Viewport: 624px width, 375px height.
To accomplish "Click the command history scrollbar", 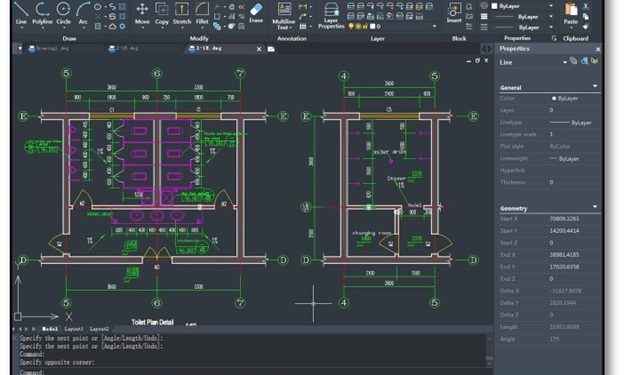I will [x=489, y=351].
